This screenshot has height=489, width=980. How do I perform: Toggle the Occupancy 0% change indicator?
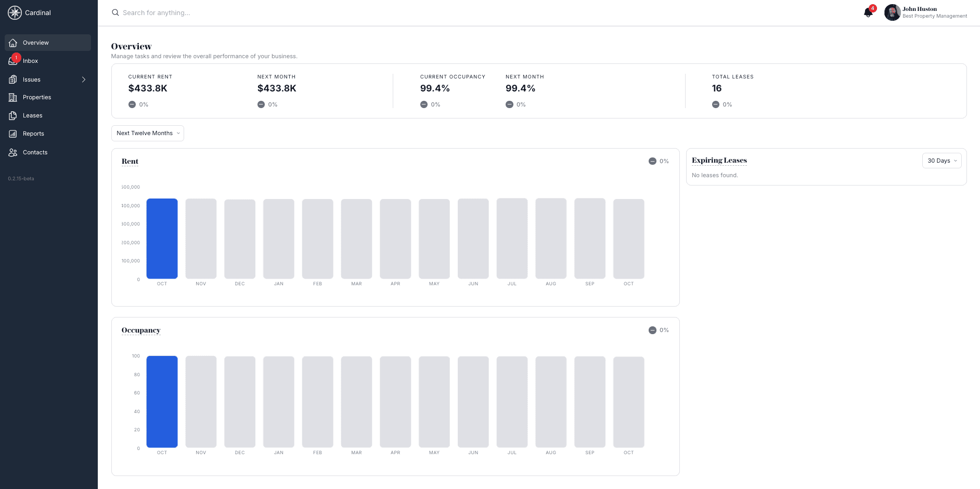(658, 330)
